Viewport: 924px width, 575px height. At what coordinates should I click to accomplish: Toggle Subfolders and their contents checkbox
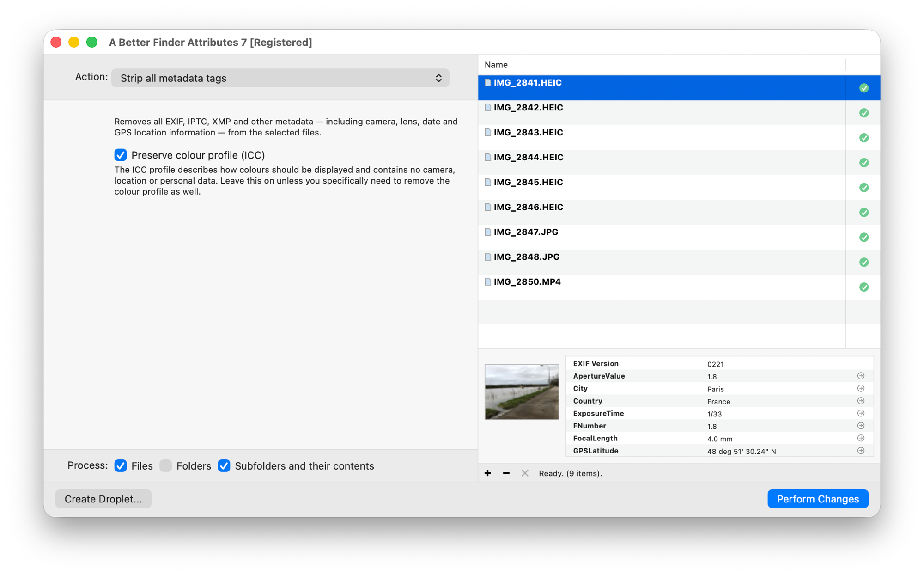coord(224,466)
